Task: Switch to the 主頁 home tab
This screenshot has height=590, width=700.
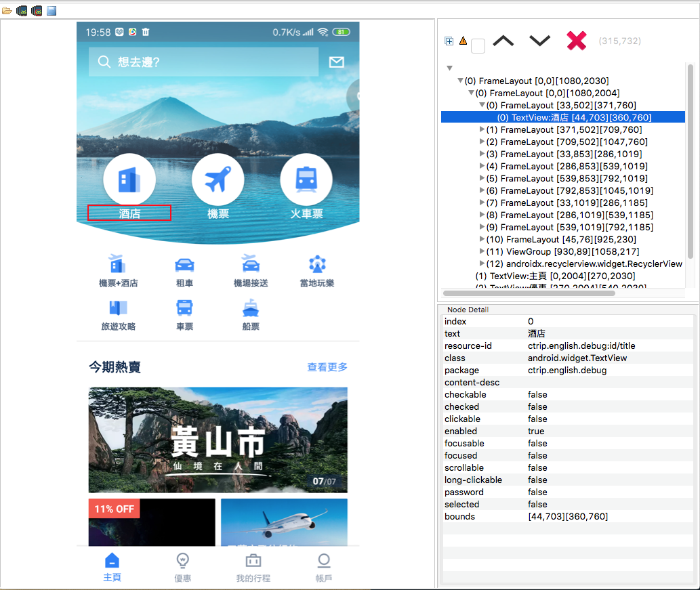Action: (112, 567)
